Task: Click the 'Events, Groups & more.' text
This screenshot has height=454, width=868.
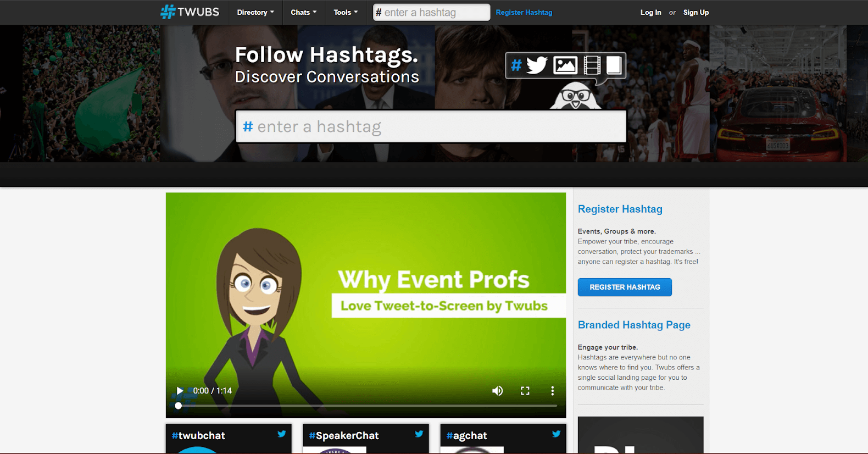Action: tap(617, 231)
